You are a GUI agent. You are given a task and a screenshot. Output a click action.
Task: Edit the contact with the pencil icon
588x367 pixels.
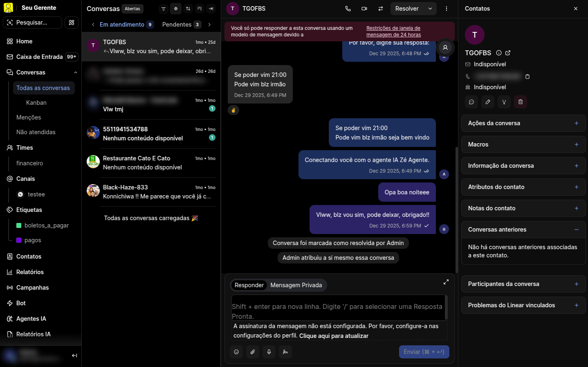coord(487,102)
